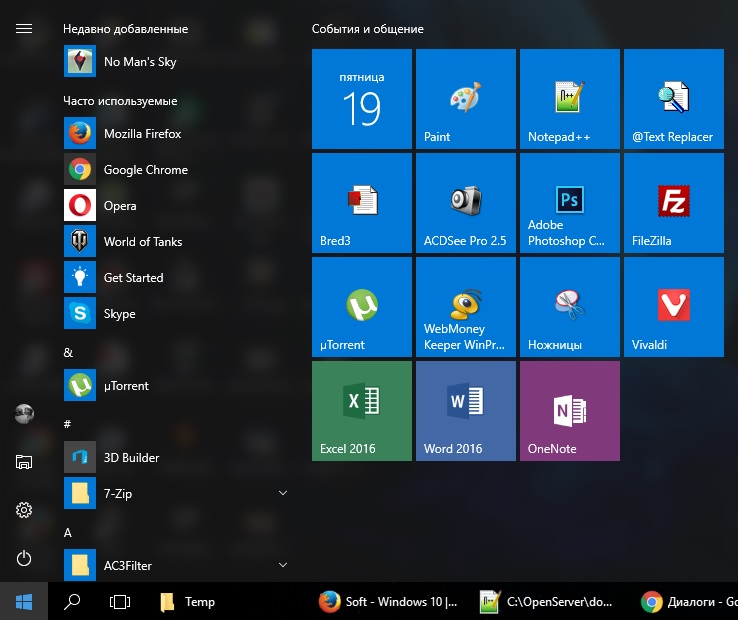The height and width of the screenshot is (620, 738).
Task: Expand the 7-Zip folder chevron
Action: click(282, 493)
